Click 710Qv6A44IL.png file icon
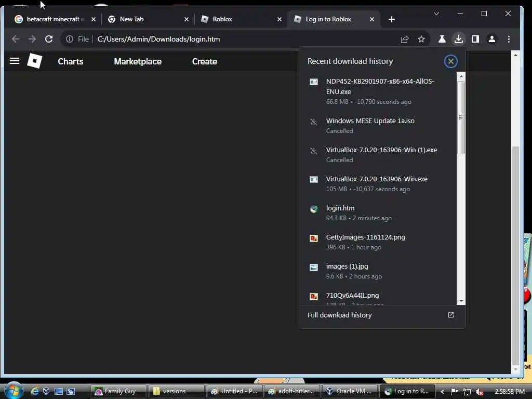The height and width of the screenshot is (399, 532). 313,296
